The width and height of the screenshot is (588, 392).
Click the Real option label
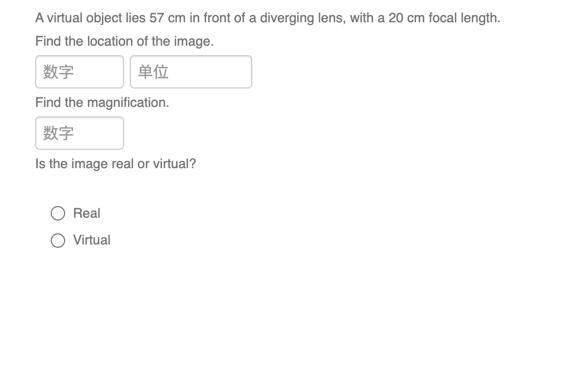[87, 213]
